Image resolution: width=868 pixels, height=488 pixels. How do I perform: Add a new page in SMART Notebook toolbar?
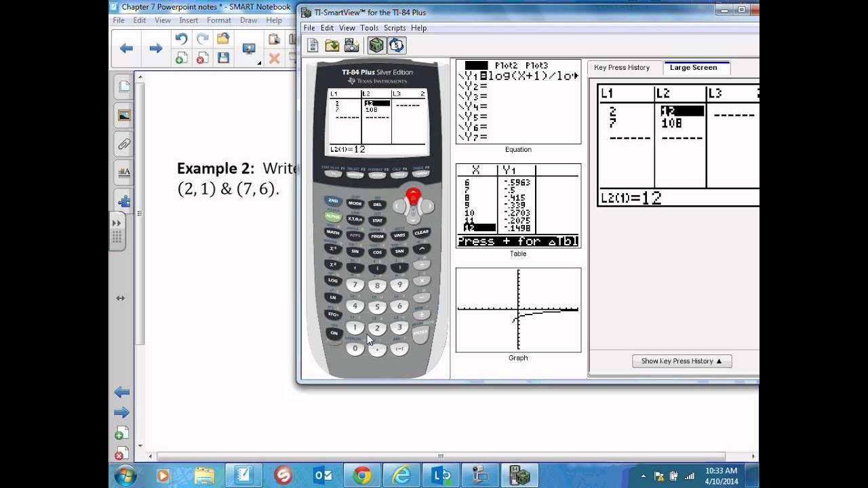(181, 59)
